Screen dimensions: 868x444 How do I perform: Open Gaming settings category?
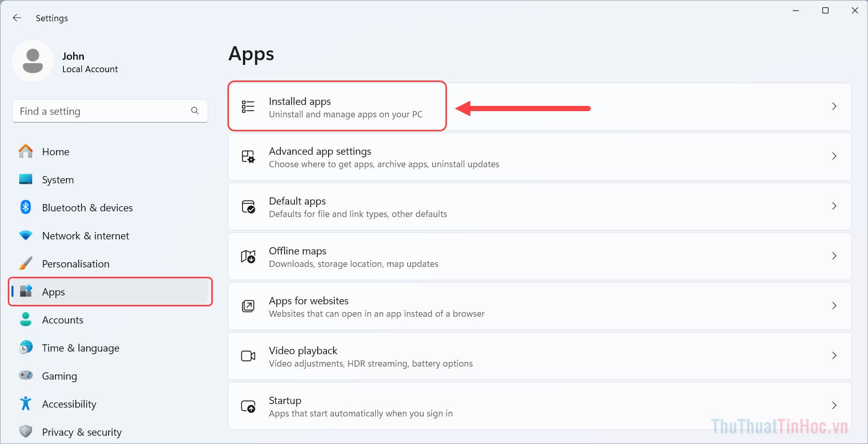[110, 376]
